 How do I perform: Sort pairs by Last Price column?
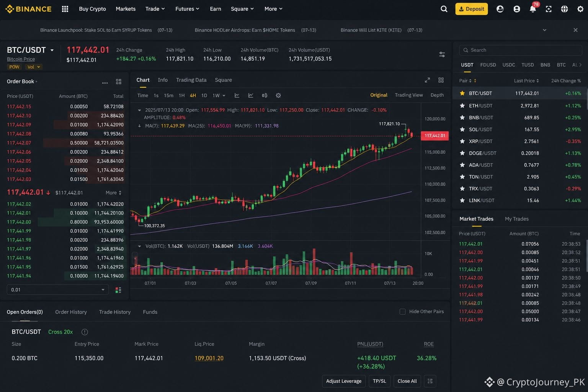(526, 81)
